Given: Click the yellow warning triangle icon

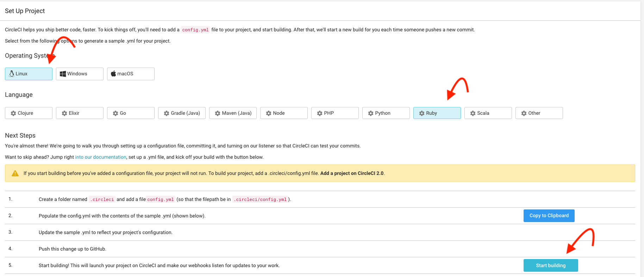Looking at the screenshot, I should point(15,173).
